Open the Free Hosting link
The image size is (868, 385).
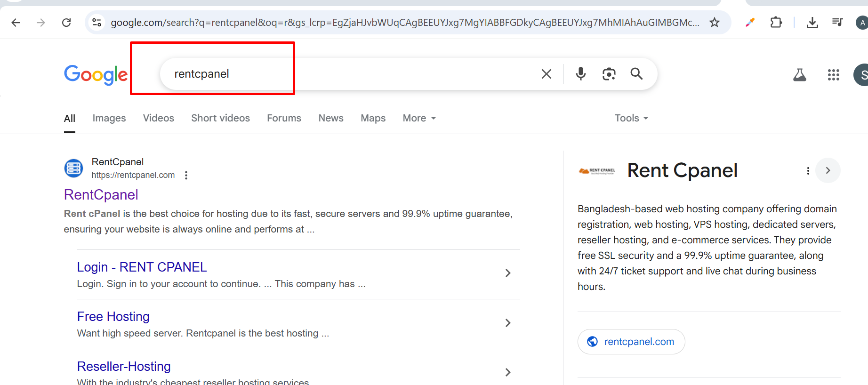tap(113, 317)
